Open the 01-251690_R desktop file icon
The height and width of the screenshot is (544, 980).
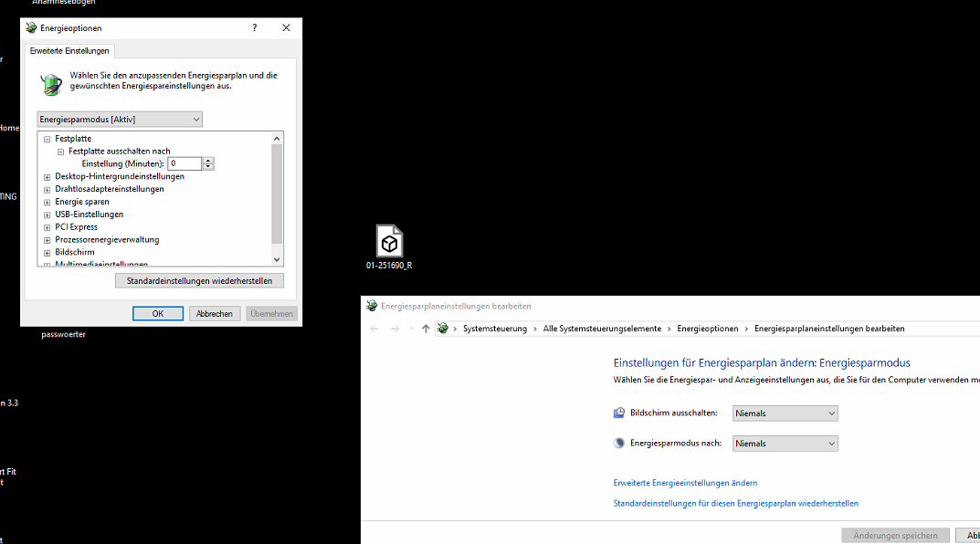pos(389,243)
